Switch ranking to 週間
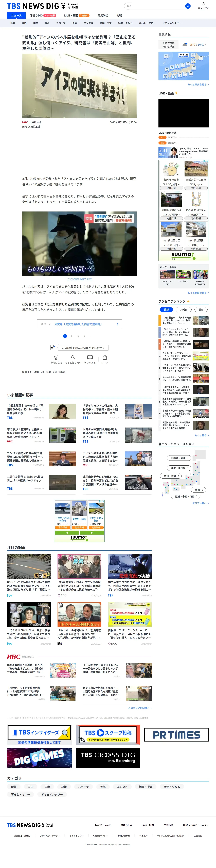216x868 pixels. (x=201, y=309)
